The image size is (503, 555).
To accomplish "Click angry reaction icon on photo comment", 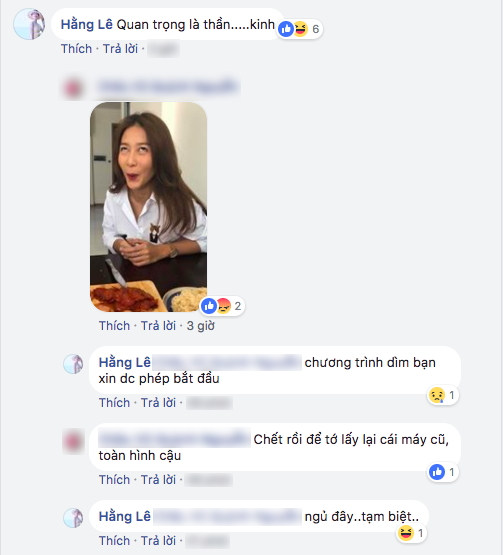I will (x=224, y=306).
